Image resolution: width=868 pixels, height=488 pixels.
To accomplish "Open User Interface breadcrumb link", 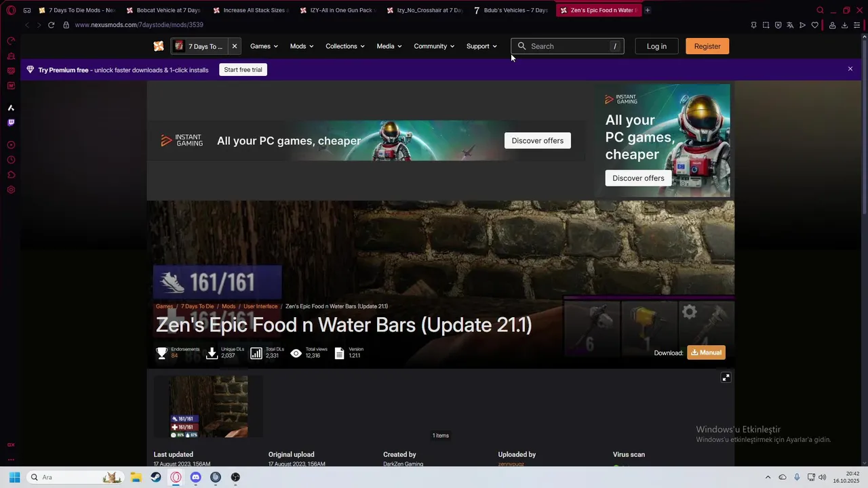I will [x=260, y=306].
